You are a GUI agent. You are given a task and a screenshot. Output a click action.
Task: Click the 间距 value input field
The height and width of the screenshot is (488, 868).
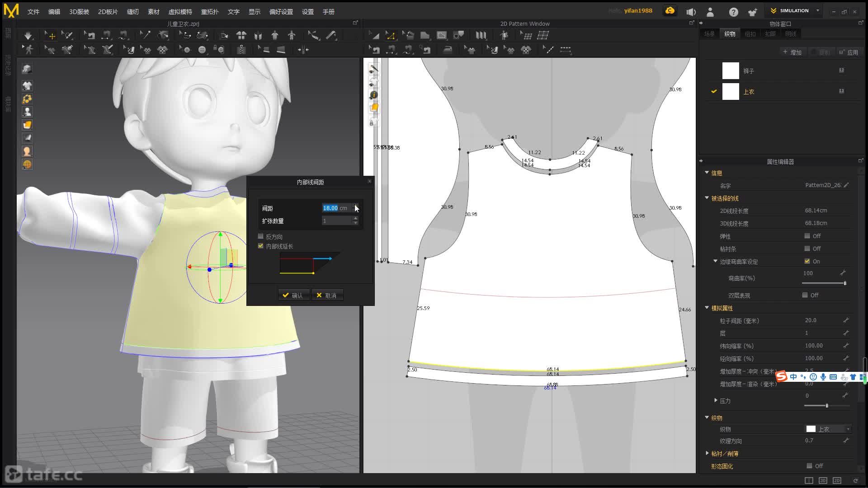coord(337,208)
